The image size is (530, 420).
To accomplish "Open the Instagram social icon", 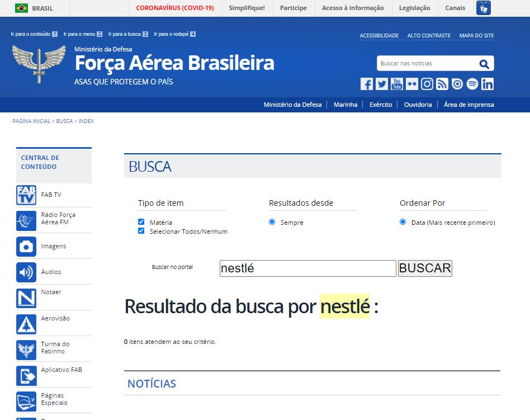I will pyautogui.click(x=427, y=84).
